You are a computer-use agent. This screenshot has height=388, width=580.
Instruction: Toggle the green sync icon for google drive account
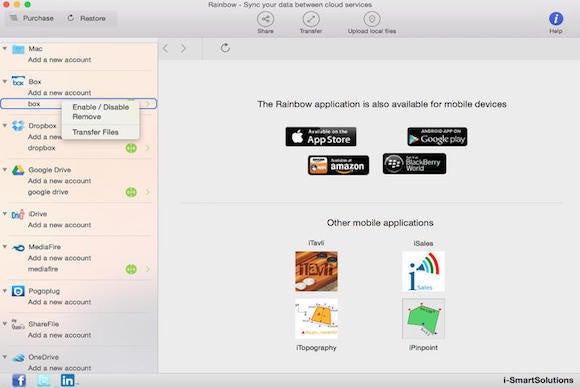pyautogui.click(x=131, y=192)
